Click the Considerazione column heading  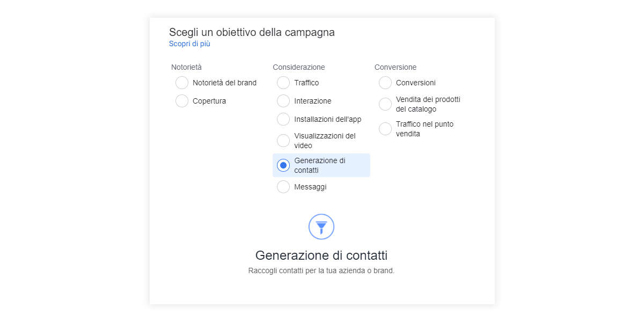point(299,67)
